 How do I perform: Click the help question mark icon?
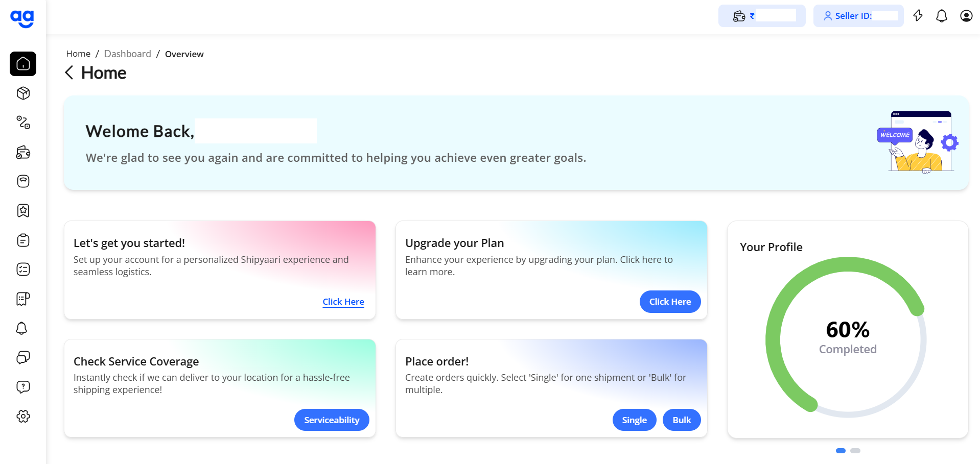(x=23, y=387)
